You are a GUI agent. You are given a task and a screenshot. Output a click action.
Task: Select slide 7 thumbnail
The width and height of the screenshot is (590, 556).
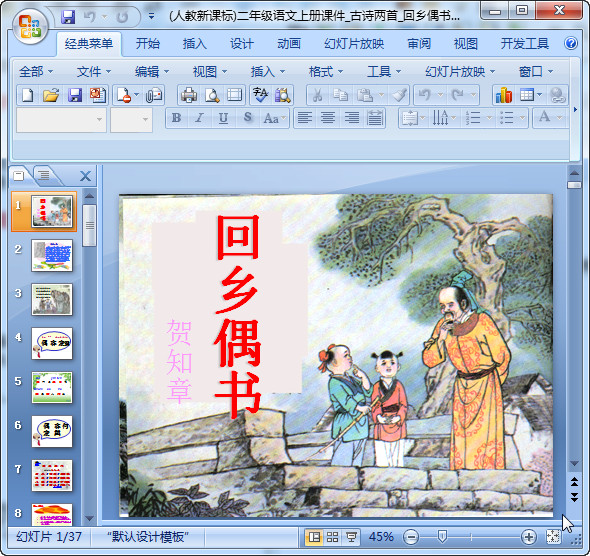pyautogui.click(x=52, y=475)
